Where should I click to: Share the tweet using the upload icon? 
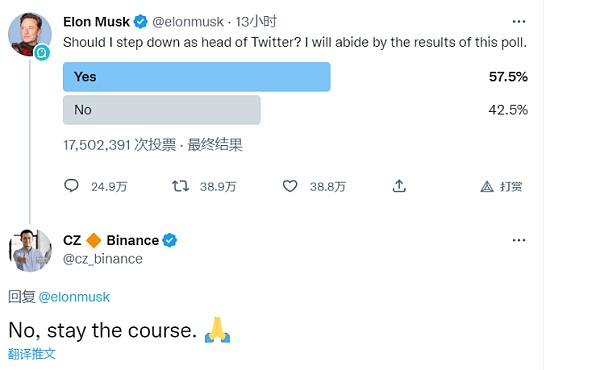(399, 186)
